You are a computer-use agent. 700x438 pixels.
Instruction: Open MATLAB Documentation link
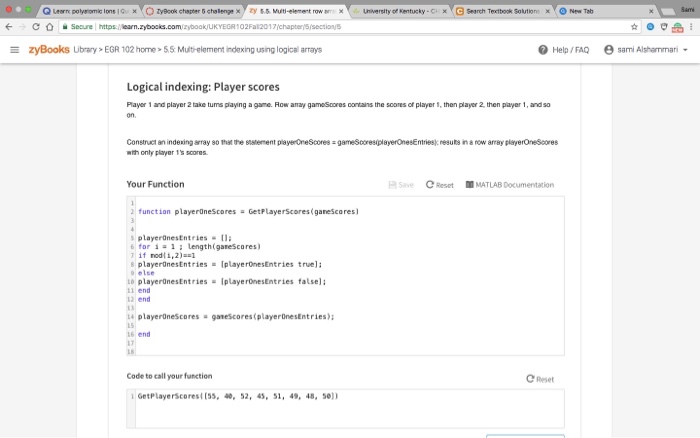[x=509, y=185]
